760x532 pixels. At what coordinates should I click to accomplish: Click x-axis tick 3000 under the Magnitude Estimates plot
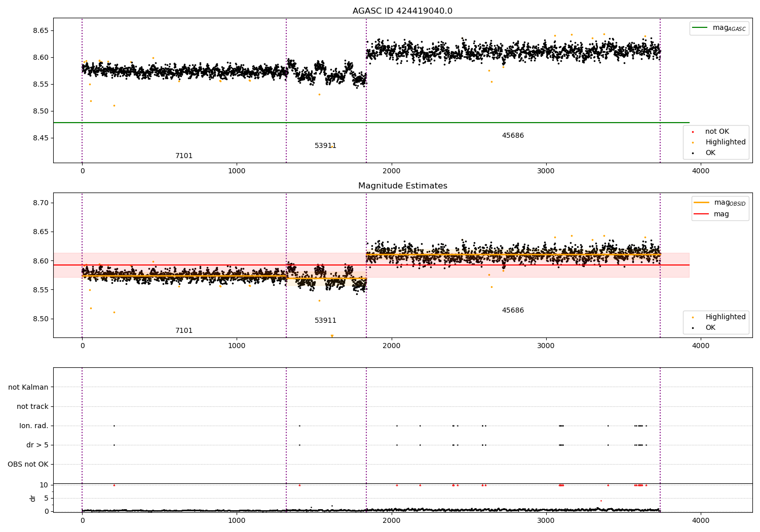click(x=546, y=346)
